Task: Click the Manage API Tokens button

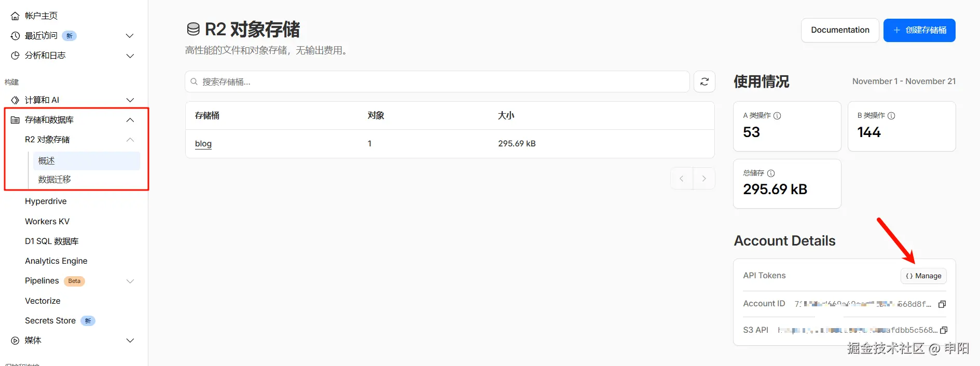Action: [x=923, y=276]
